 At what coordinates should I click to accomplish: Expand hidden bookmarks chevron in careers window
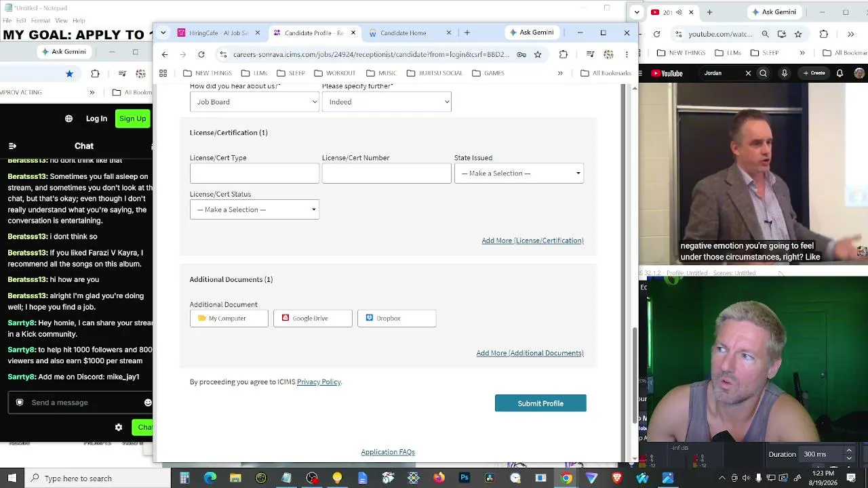click(560, 73)
